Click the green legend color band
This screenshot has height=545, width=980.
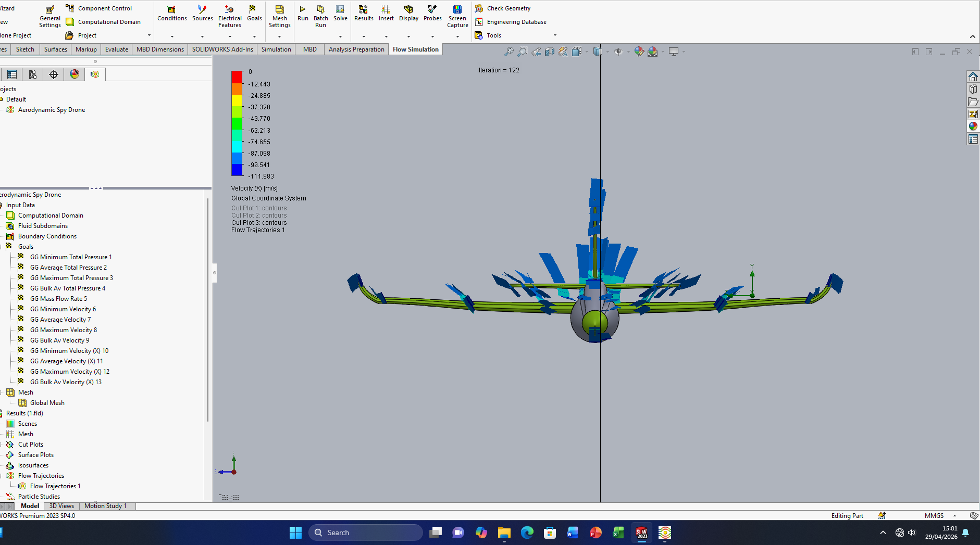coord(237,123)
